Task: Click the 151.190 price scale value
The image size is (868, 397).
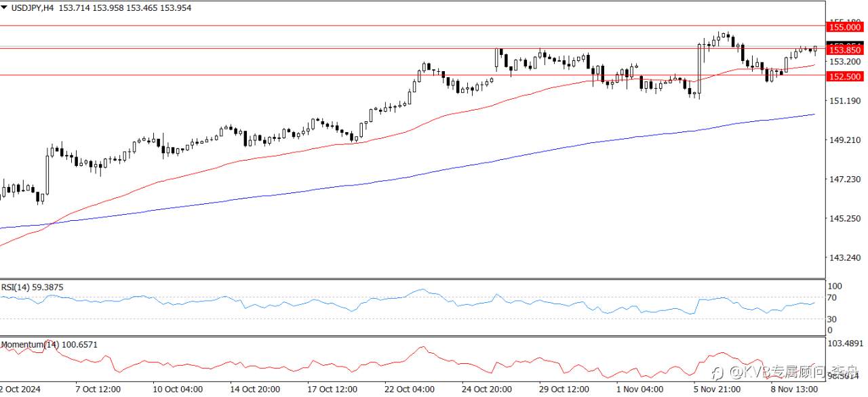Action: point(844,101)
